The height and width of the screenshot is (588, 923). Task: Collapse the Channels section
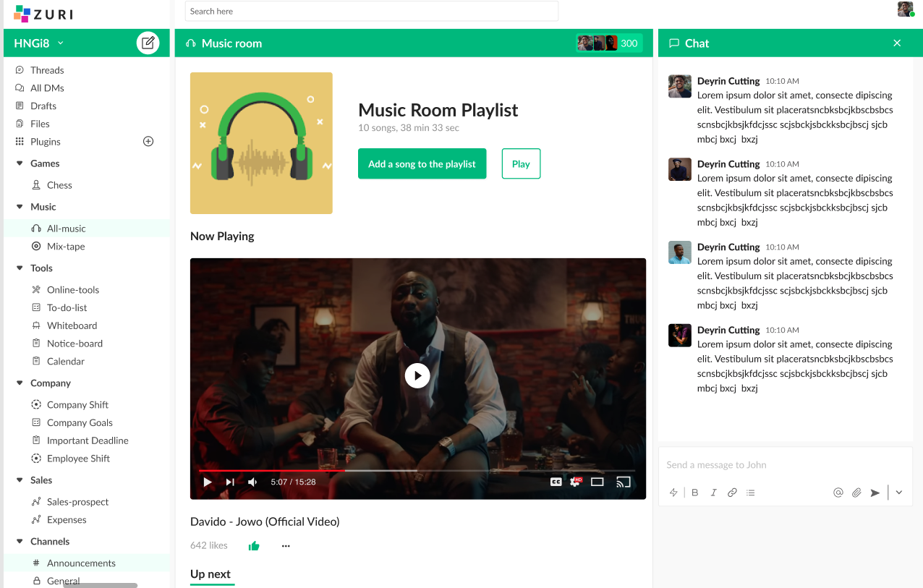[x=20, y=542]
